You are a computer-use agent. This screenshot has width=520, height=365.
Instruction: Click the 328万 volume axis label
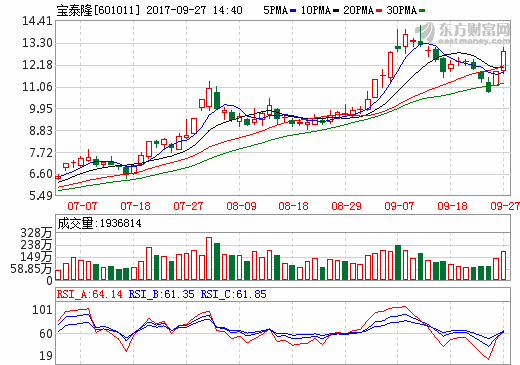pyautogui.click(x=37, y=233)
